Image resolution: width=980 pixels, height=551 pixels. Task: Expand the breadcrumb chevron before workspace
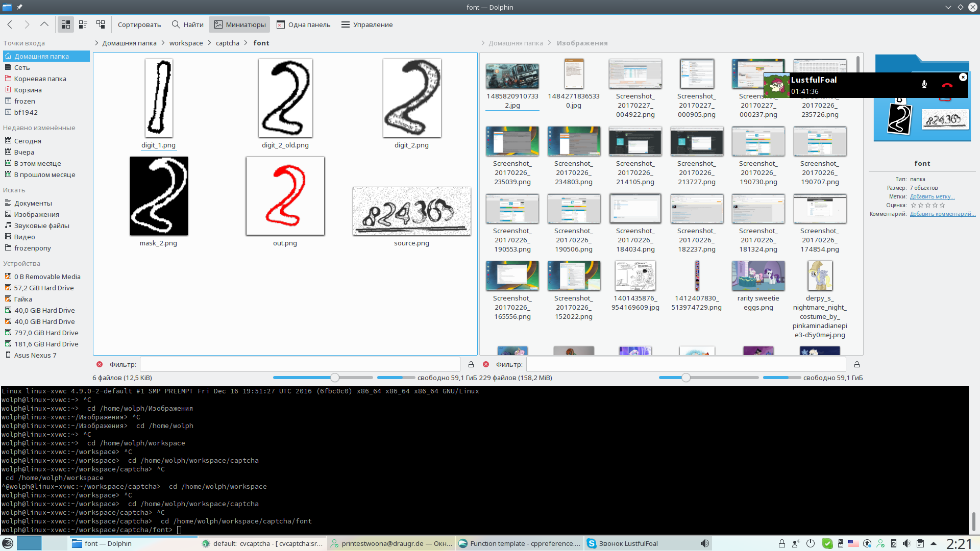163,43
